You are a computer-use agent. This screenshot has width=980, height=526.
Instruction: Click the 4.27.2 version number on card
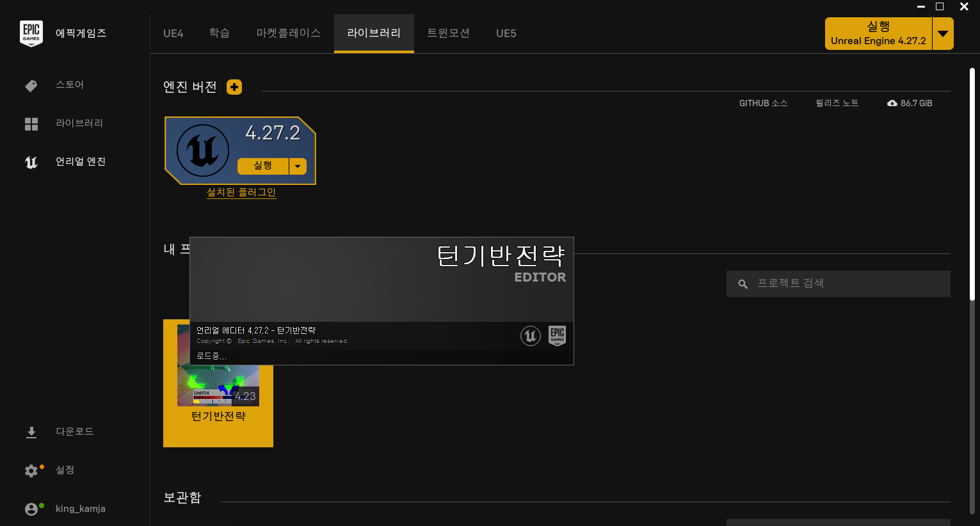pyautogui.click(x=273, y=133)
